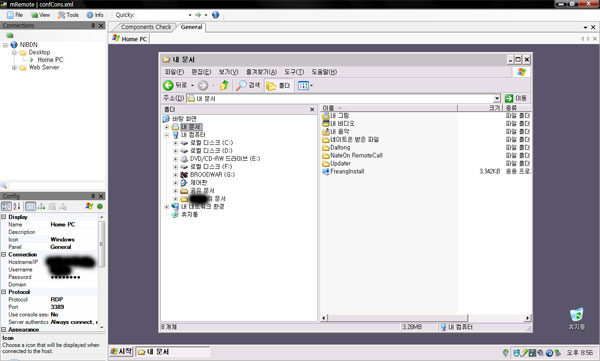Collapse the NIBDN root connection node
Viewport: 600px width, 361px height.
point(5,45)
